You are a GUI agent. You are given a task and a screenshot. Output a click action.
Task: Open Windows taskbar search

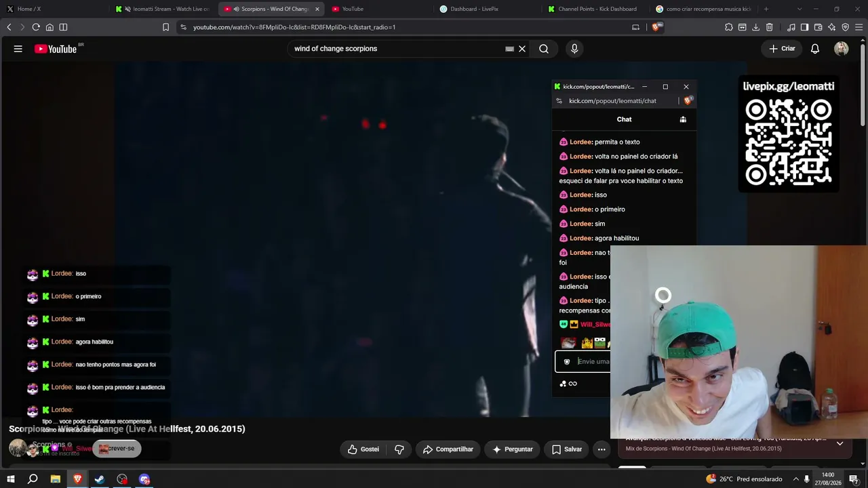[x=33, y=479]
